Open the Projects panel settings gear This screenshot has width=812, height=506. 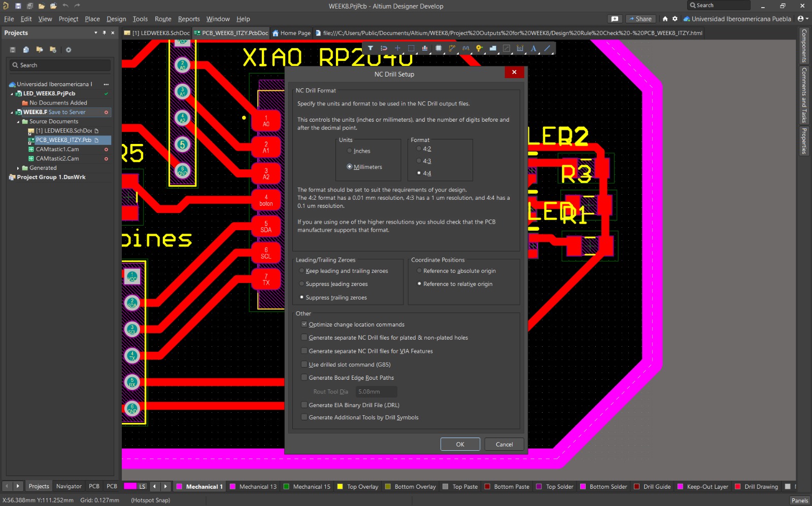pos(69,50)
